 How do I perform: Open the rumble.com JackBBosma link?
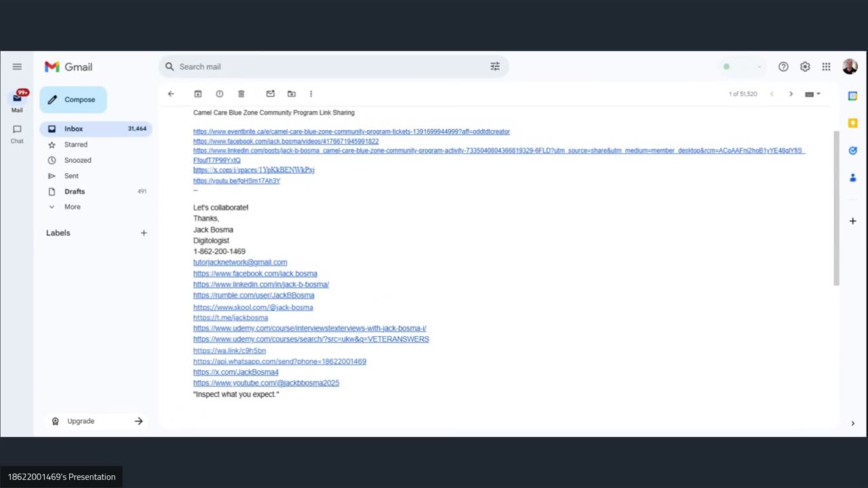[x=254, y=296]
